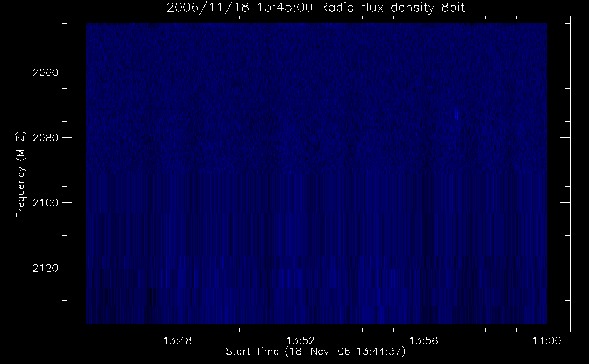Click the 14:00 time axis label
The width and height of the screenshot is (589, 364).
click(547, 341)
